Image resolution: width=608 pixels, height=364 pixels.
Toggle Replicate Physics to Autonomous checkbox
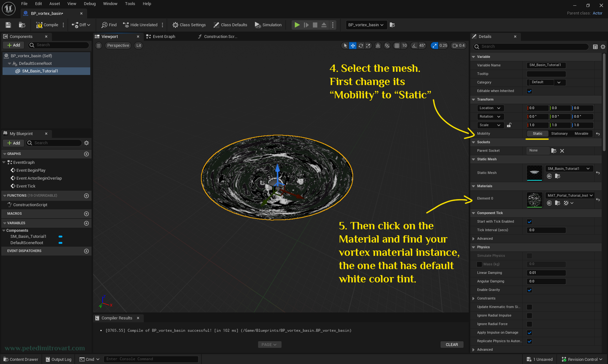529,341
